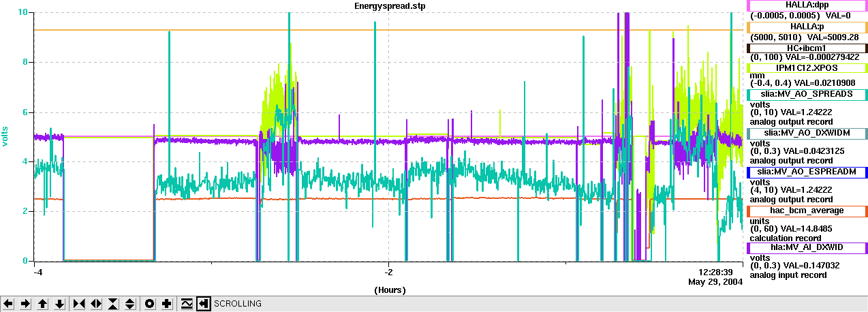Screen dimensions: 868x312
Task: Select the HC+ibcm1 curve legend
Action: tap(807, 48)
